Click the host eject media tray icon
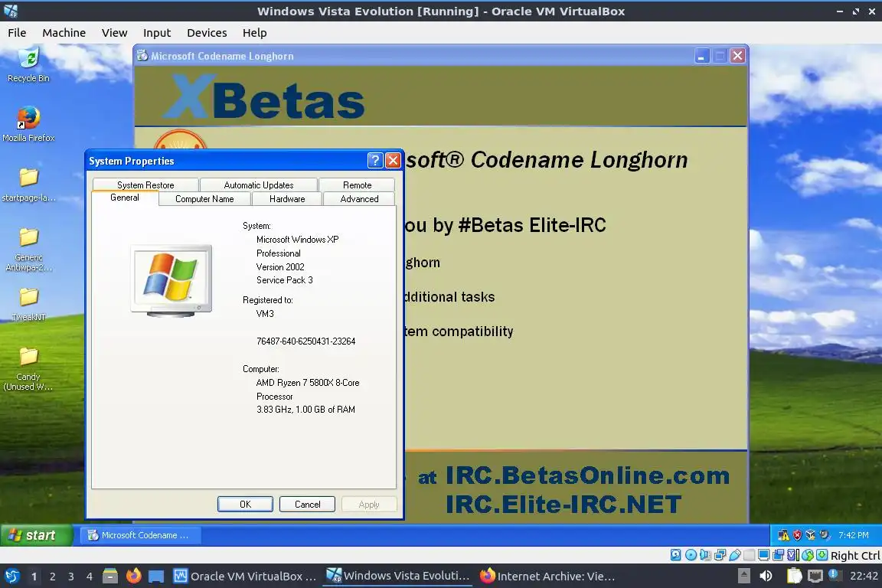The image size is (882, 588). point(743,576)
